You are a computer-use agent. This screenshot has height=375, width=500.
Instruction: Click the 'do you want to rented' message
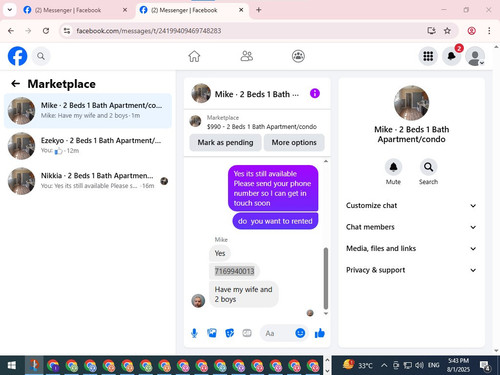[x=275, y=221]
